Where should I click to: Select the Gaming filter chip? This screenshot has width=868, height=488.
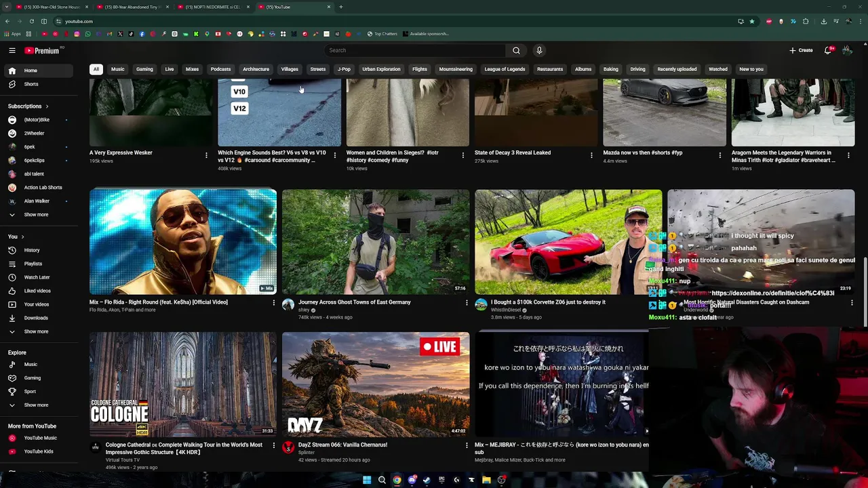coord(144,69)
